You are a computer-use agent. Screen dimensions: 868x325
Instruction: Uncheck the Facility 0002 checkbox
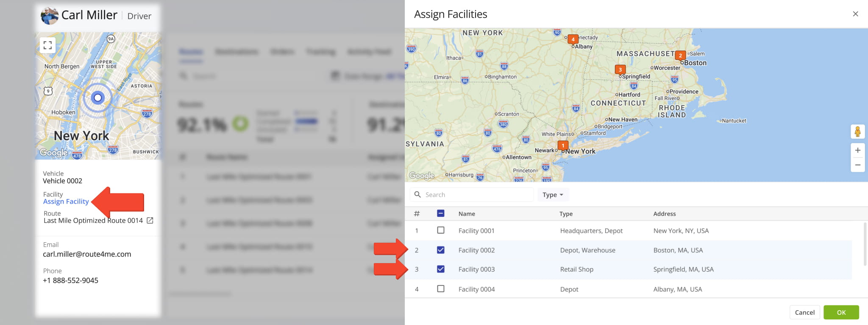(x=441, y=250)
